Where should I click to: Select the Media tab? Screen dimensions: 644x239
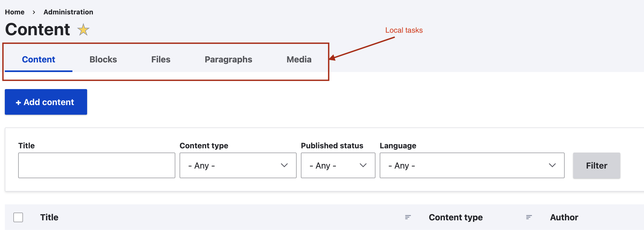[x=299, y=59]
